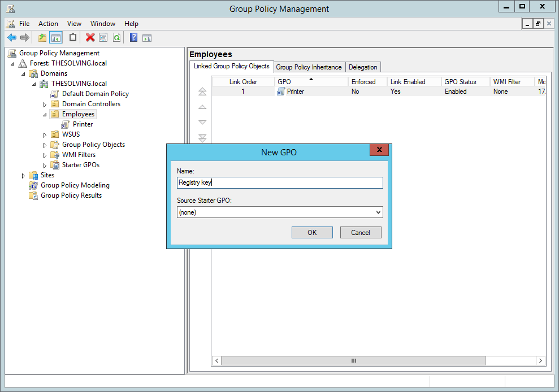Click the Back navigation arrow in the toolbar
This screenshot has width=559, height=392.
[x=12, y=37]
